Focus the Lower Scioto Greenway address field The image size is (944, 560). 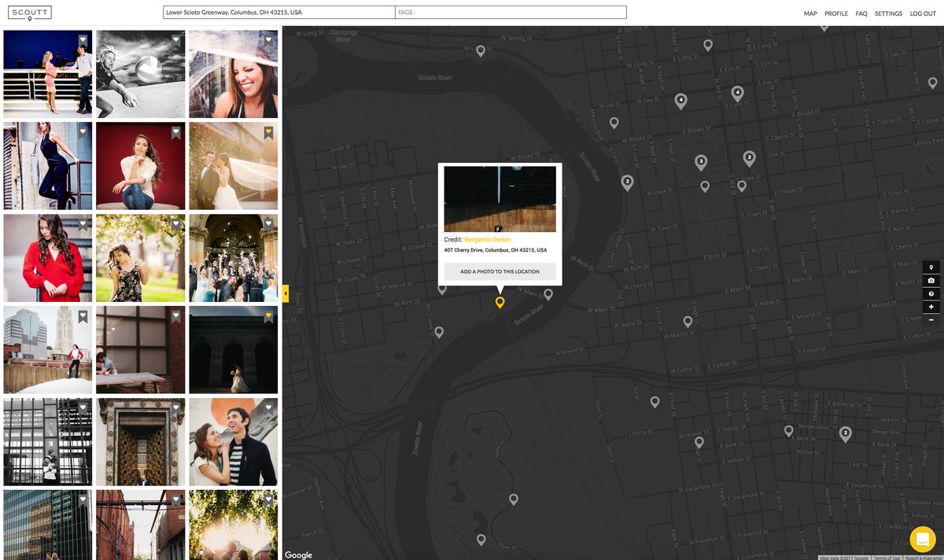coord(278,13)
